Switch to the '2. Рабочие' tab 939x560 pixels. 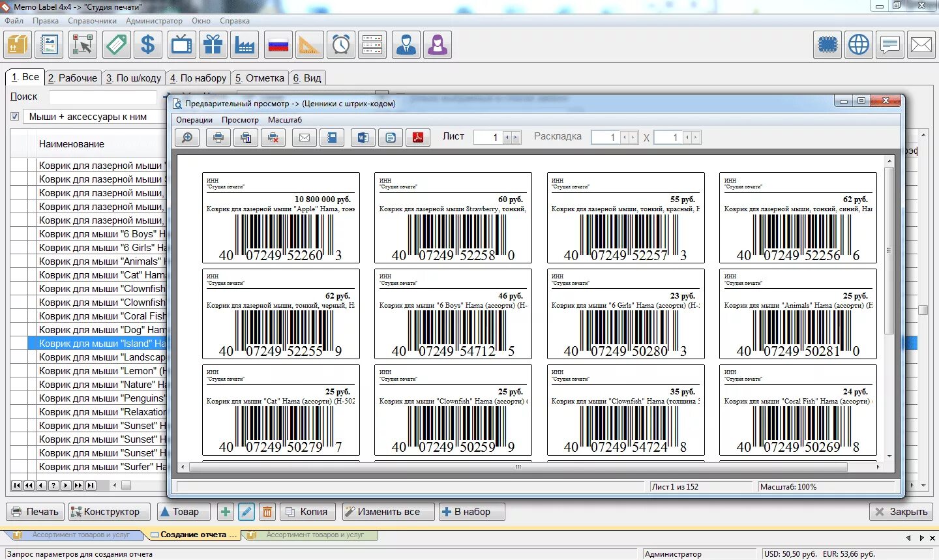(72, 78)
